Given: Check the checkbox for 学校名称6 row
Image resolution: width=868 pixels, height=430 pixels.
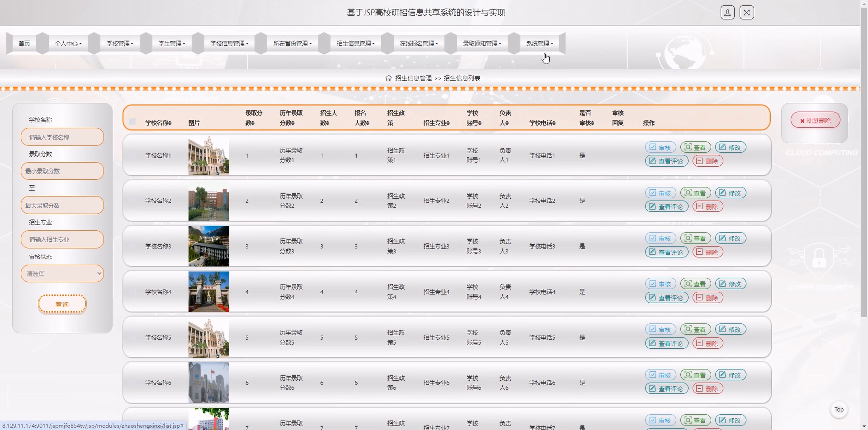Looking at the screenshot, I should [132, 383].
